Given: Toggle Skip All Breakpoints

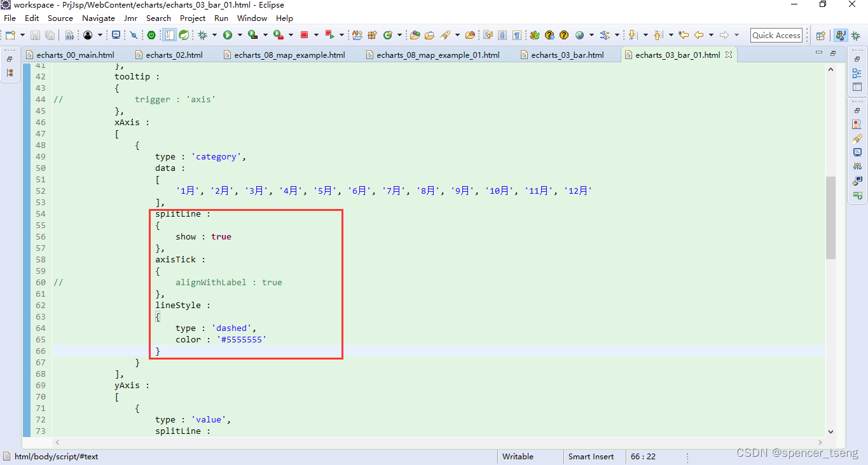Looking at the screenshot, I should (134, 35).
